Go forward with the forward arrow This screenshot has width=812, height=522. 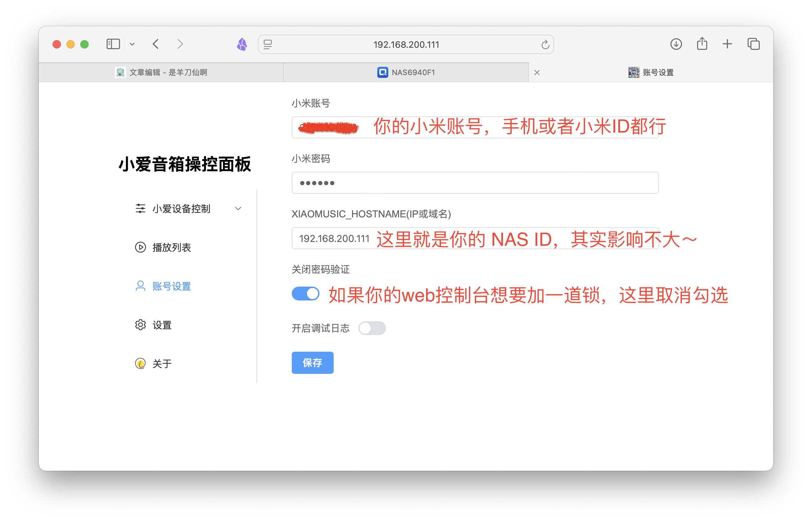[x=180, y=44]
